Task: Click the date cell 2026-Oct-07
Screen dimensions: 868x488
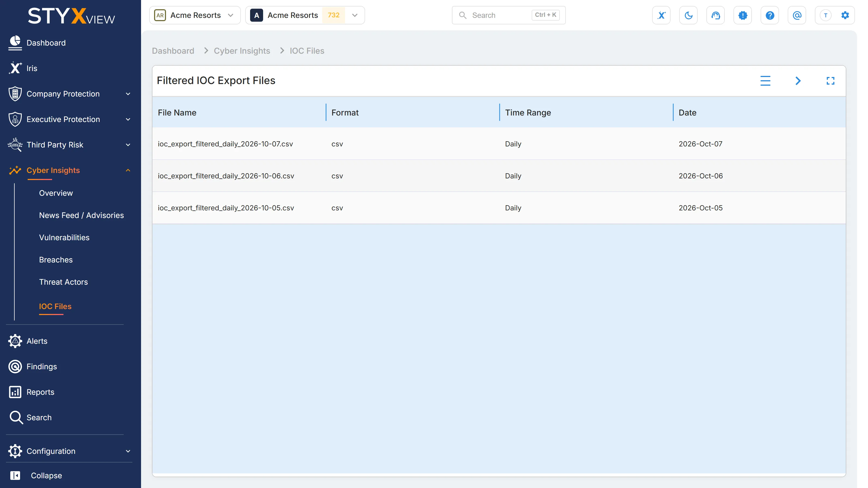Action: click(x=701, y=144)
